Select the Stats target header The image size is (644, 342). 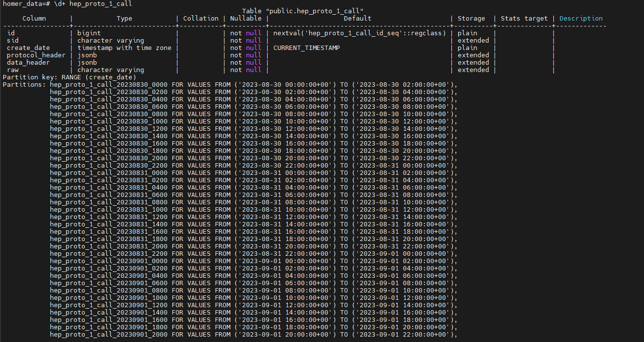(524, 18)
